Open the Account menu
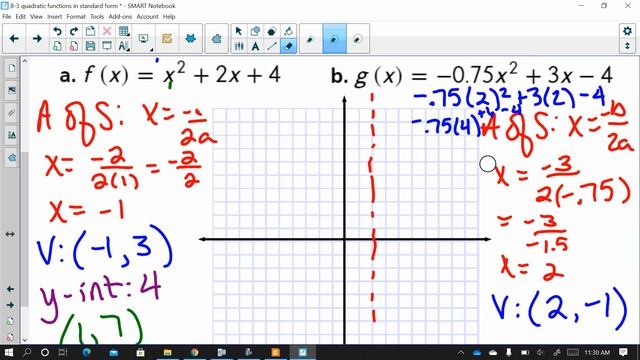Viewport: 640px width, 360px height. click(x=147, y=17)
